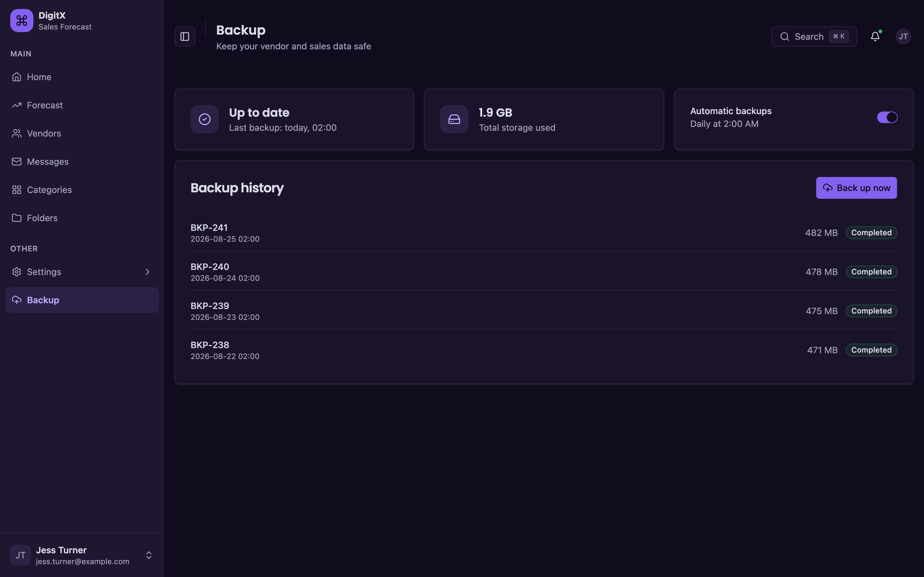Click the storage drive icon

pyautogui.click(x=454, y=119)
